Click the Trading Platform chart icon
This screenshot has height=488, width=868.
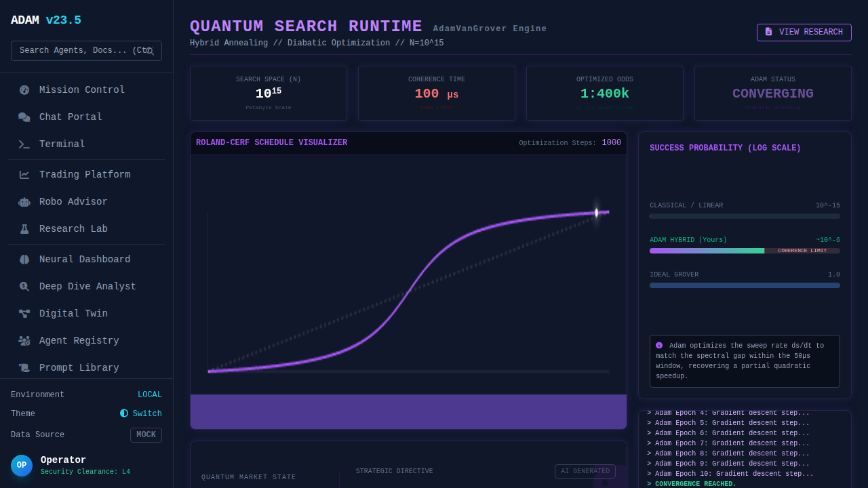pyautogui.click(x=24, y=175)
